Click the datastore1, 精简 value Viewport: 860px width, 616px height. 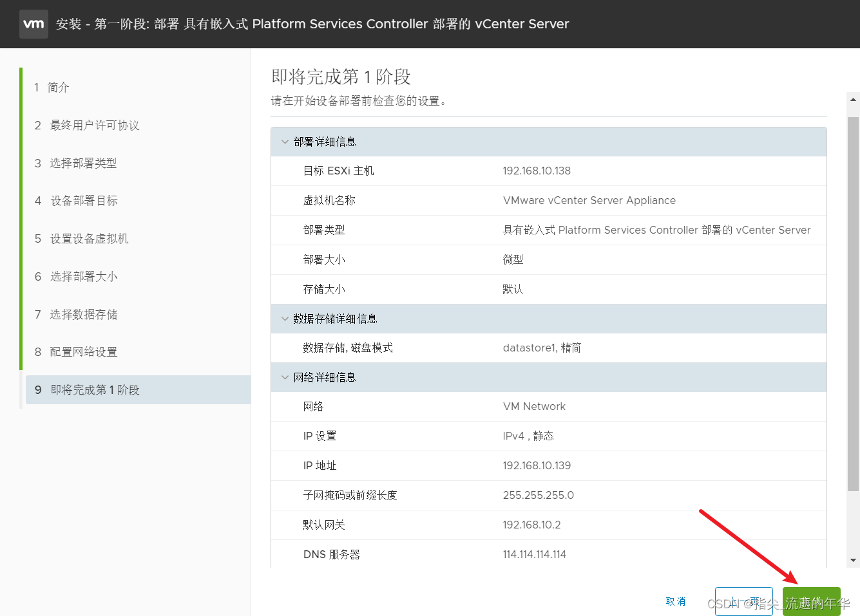click(x=542, y=348)
